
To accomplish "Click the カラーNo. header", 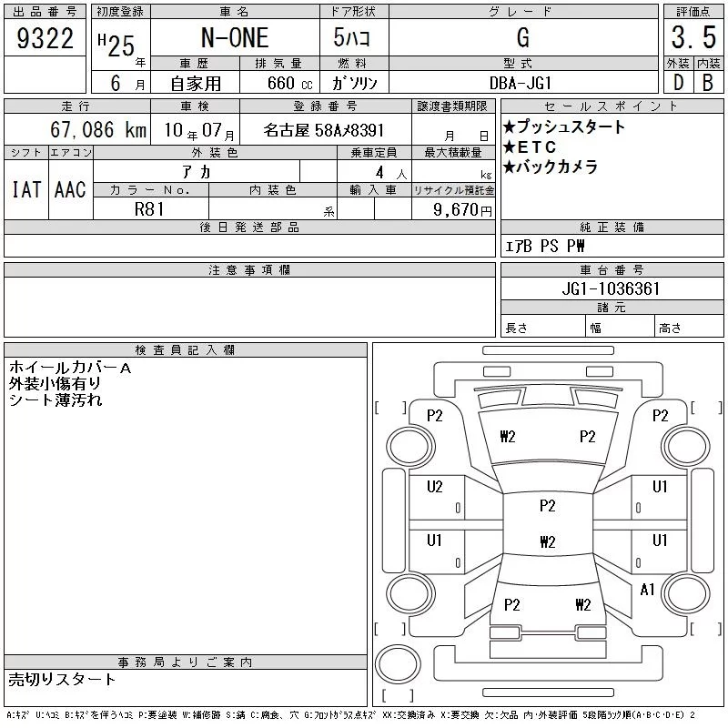I will click(150, 190).
